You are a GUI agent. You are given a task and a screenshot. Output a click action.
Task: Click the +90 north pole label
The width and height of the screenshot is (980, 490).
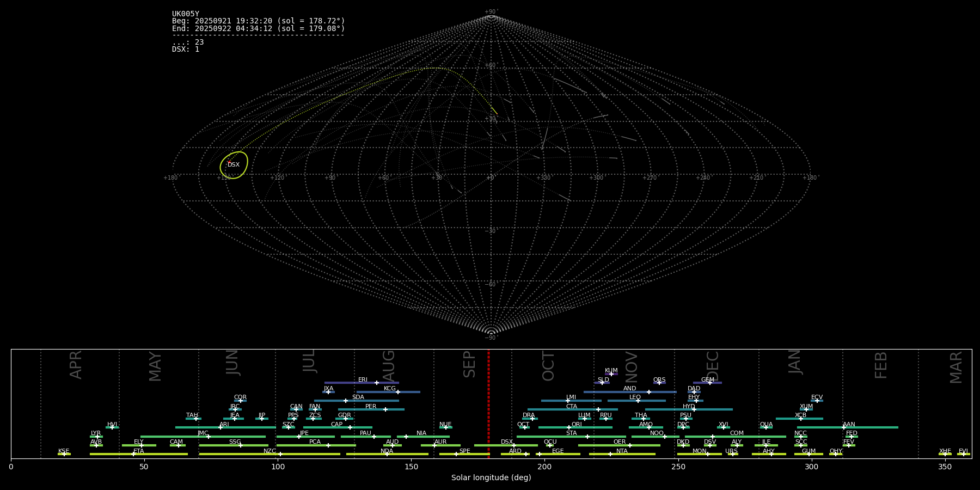pyautogui.click(x=491, y=11)
